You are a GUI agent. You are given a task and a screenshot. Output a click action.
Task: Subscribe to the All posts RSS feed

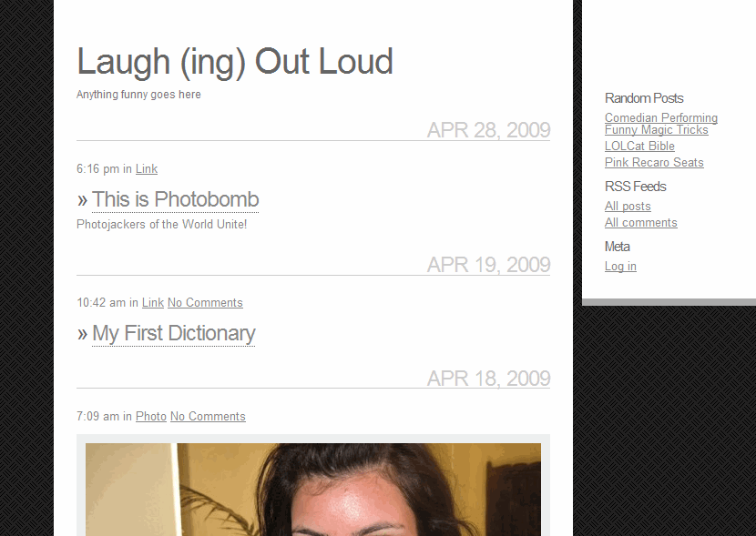click(628, 206)
